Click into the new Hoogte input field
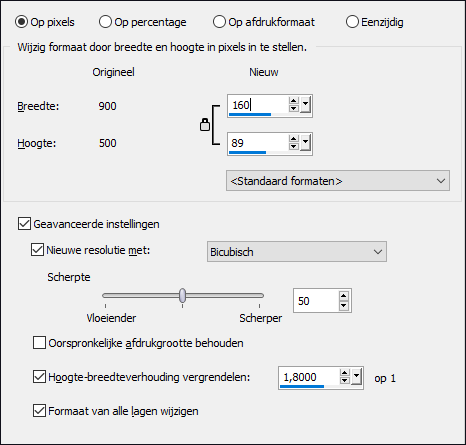The image size is (466, 445). [x=258, y=143]
